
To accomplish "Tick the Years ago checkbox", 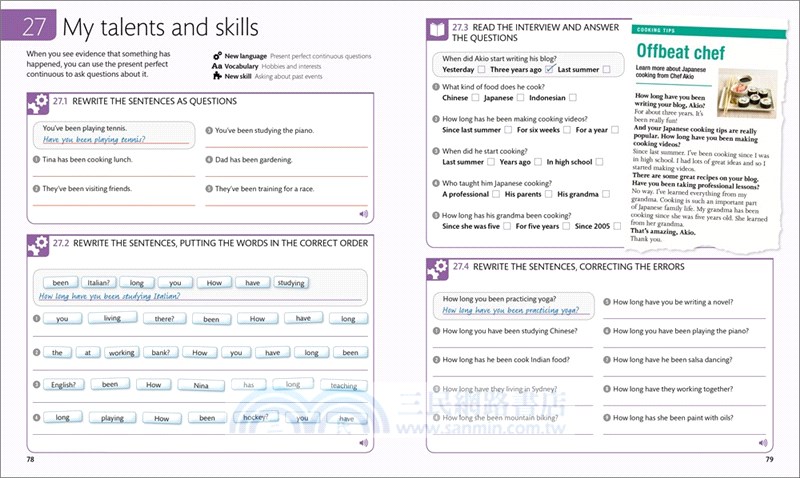I will 538,162.
